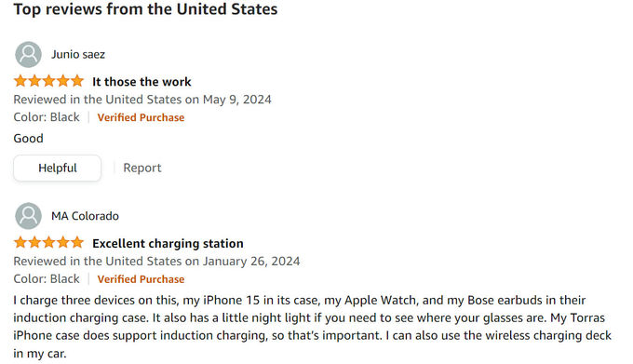Click the January 26, 2024 review date line
Screen dimensions: 633x364
(x=156, y=261)
